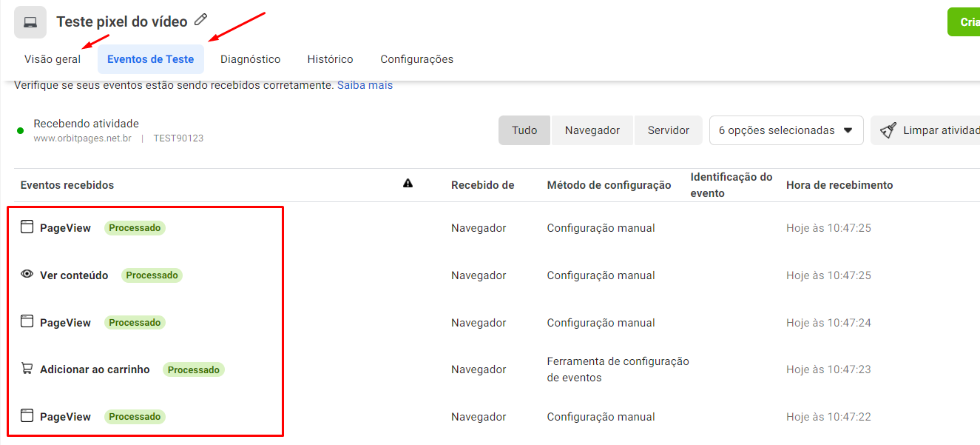The height and width of the screenshot is (445, 980).
Task: Switch filter to Navegador
Action: 592,130
